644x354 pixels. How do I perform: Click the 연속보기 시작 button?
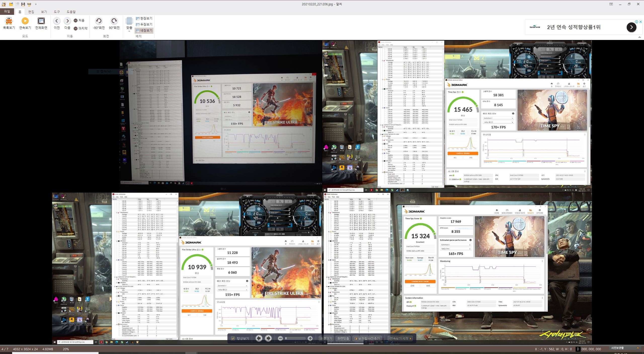point(400,338)
